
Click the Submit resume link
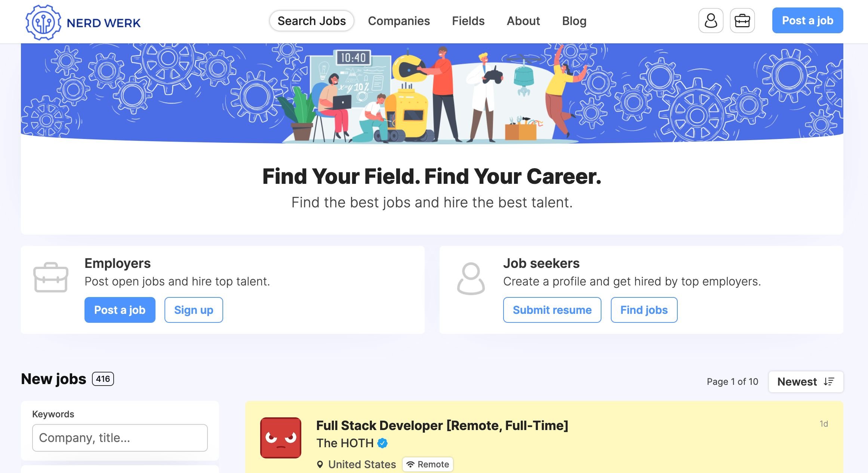coord(552,310)
